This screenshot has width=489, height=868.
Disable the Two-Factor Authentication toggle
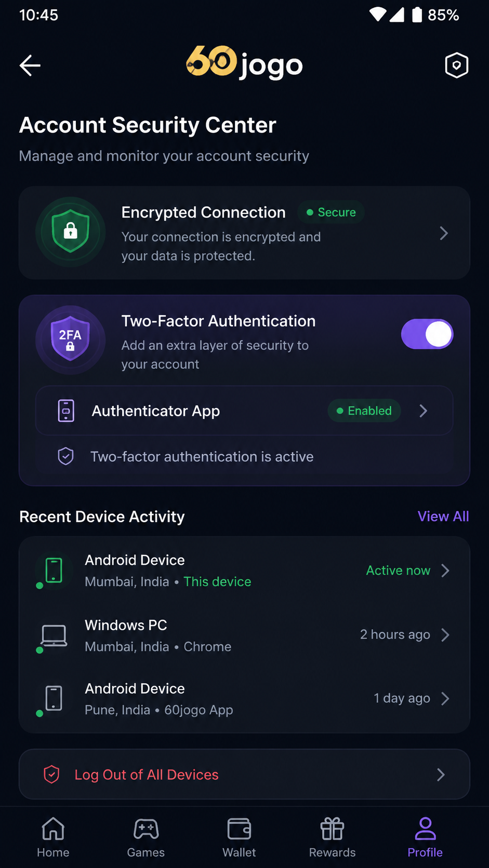pyautogui.click(x=427, y=334)
